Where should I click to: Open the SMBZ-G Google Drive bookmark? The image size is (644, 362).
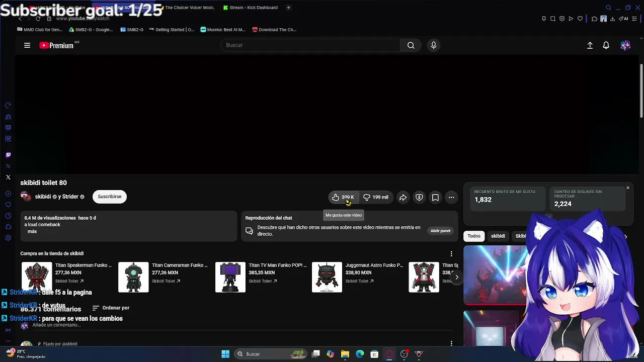tap(91, 30)
